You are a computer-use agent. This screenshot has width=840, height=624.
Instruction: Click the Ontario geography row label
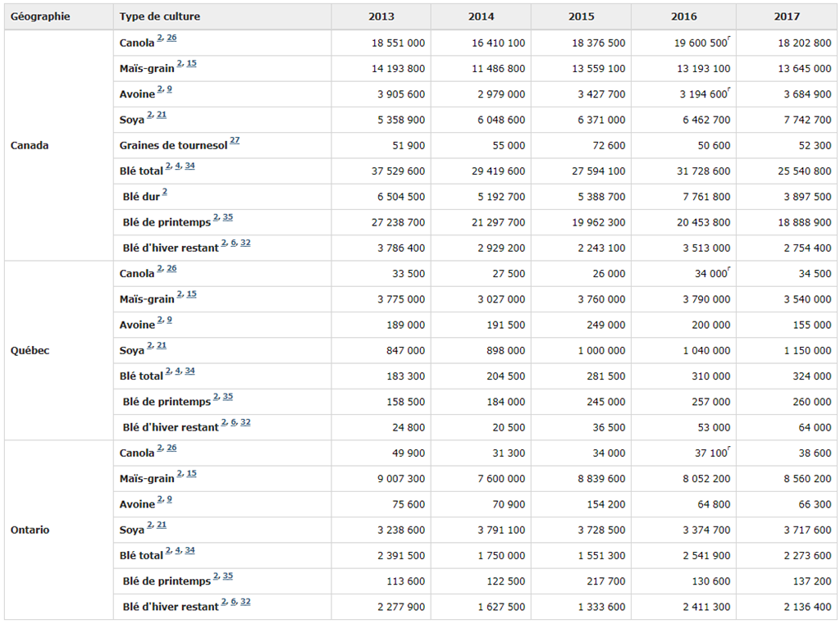click(30, 530)
